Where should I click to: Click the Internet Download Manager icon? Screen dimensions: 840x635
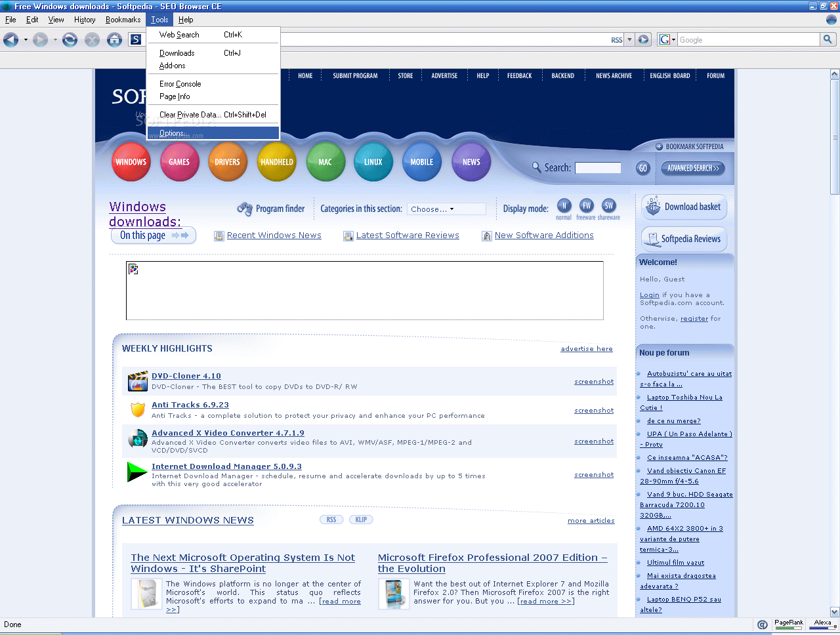click(x=136, y=472)
